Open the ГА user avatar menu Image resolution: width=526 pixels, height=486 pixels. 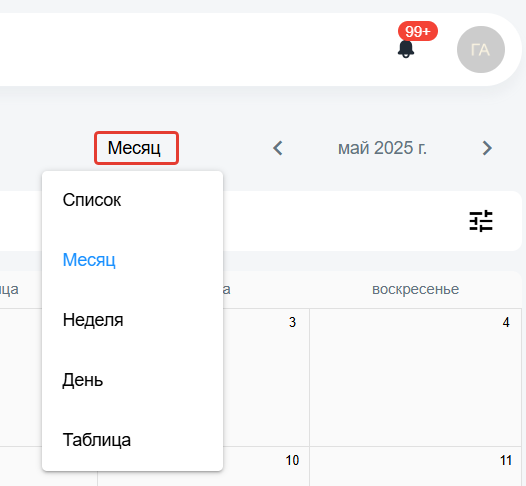tap(481, 50)
